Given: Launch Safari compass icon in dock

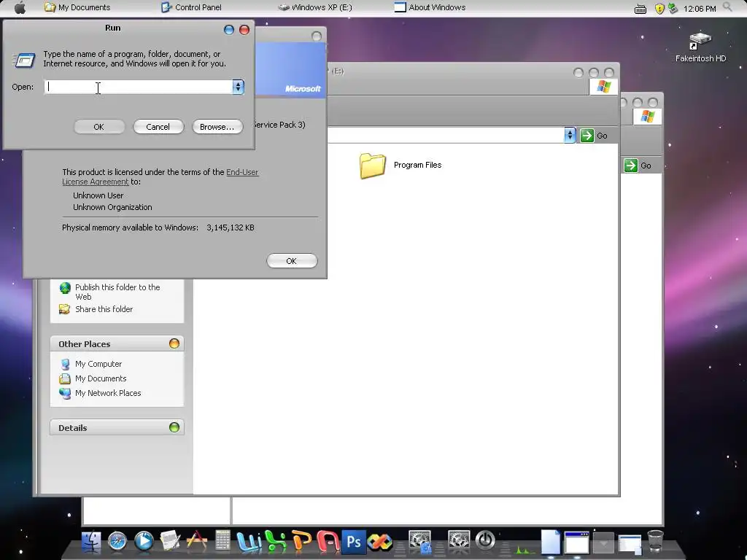Looking at the screenshot, I should [x=117, y=542].
